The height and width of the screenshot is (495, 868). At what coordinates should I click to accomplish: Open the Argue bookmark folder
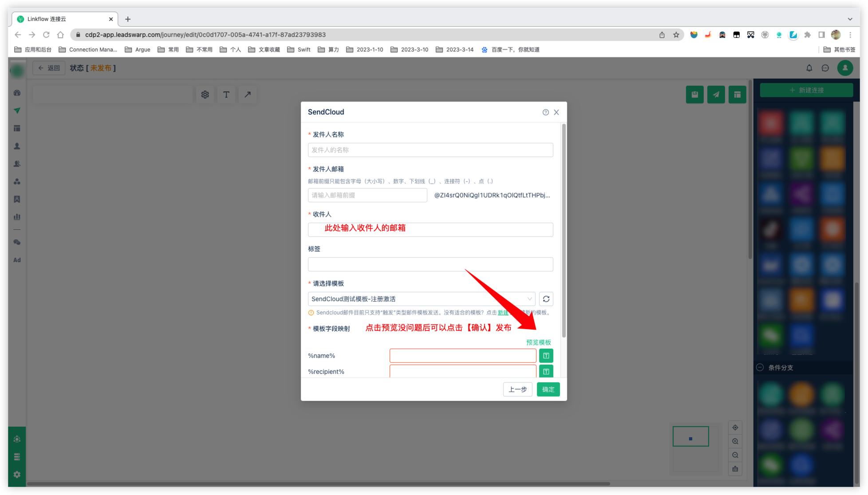(x=138, y=50)
